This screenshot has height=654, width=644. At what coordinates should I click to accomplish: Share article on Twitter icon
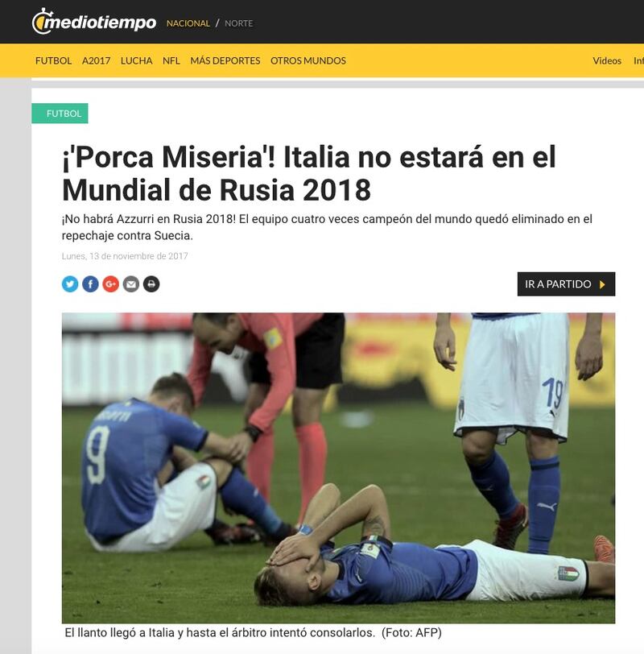70,284
